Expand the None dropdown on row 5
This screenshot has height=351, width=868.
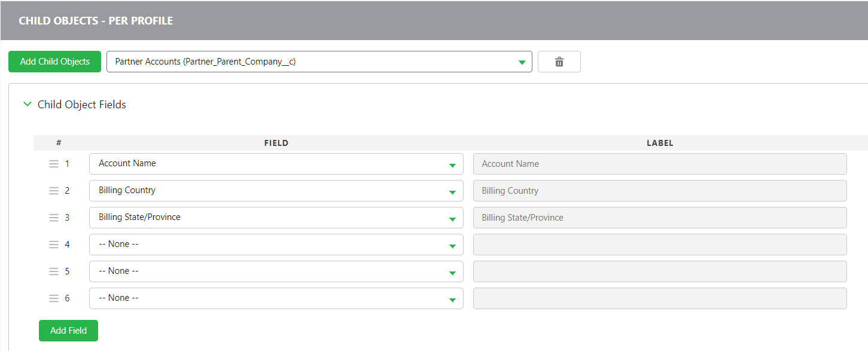453,271
